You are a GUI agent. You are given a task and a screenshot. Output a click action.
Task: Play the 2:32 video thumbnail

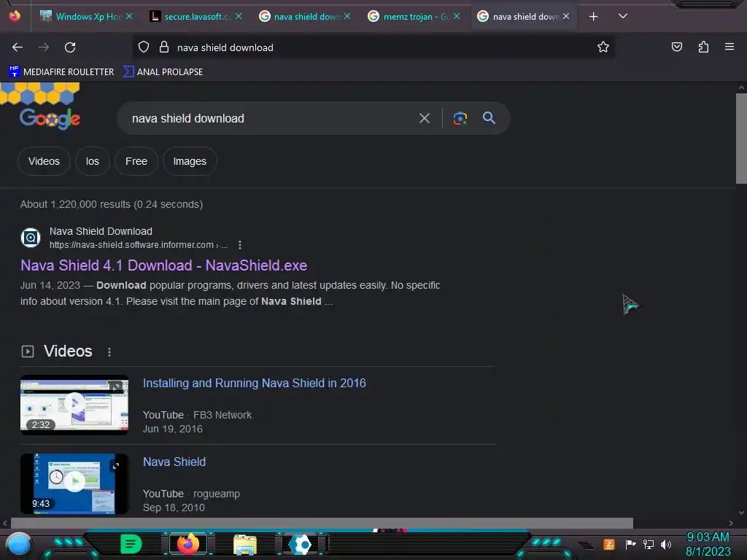(74, 405)
